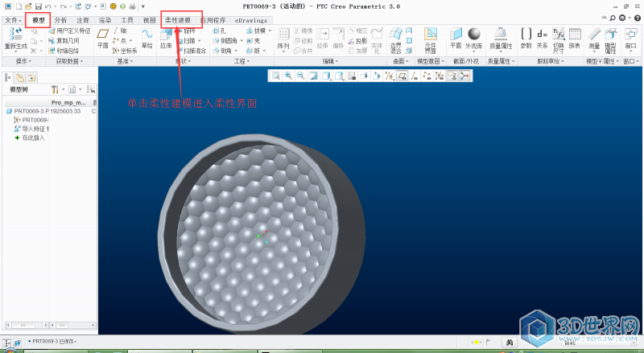Click the Regenerate (重新生成) icon
This screenshot has height=353, width=644.
15,34
